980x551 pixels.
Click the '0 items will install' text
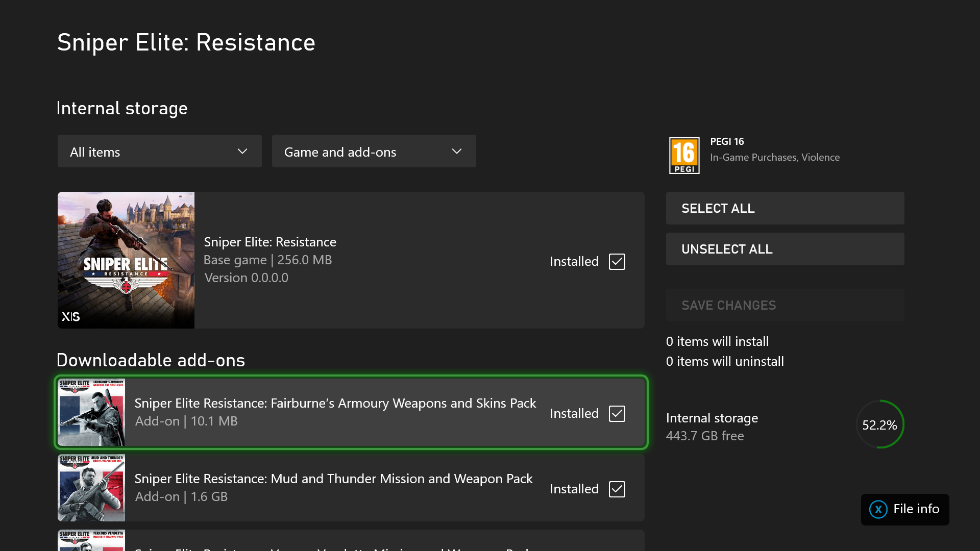(x=717, y=341)
